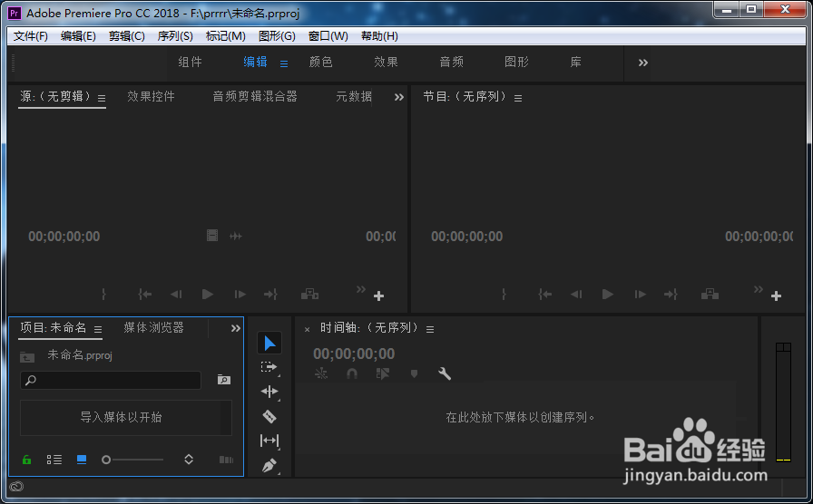Click drag video only icon in Source
The image size is (813, 504).
pos(212,236)
